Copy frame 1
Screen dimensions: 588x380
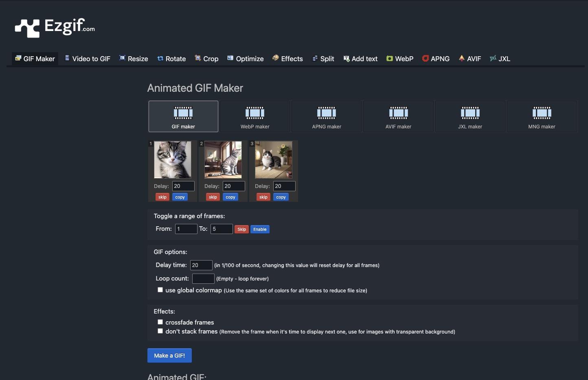click(x=180, y=197)
